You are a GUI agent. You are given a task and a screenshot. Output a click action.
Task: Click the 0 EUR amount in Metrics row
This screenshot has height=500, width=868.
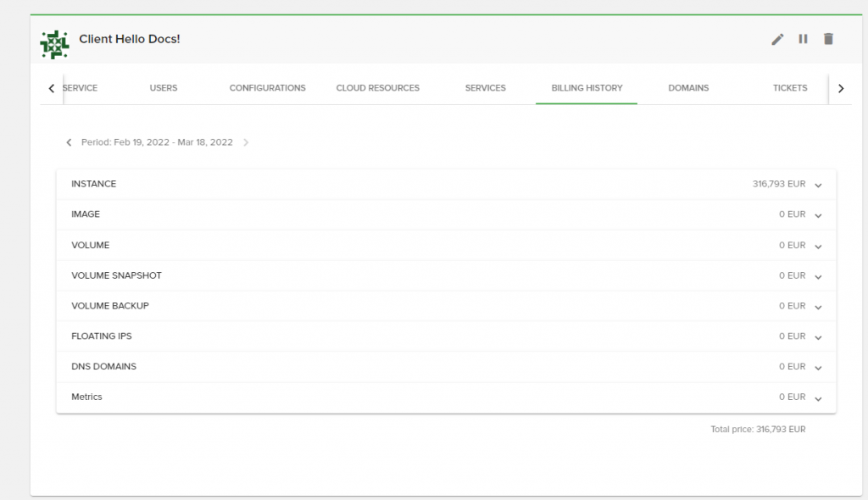coord(793,397)
